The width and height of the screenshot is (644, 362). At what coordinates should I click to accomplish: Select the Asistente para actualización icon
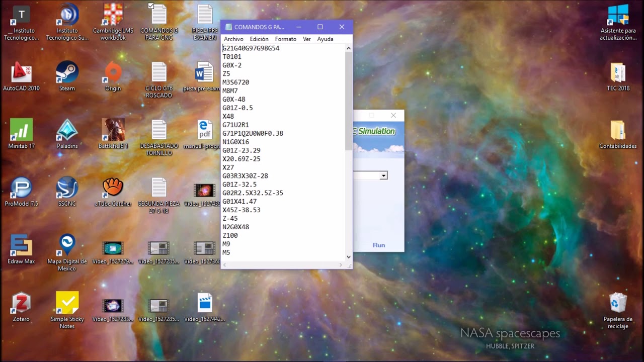pos(618,22)
